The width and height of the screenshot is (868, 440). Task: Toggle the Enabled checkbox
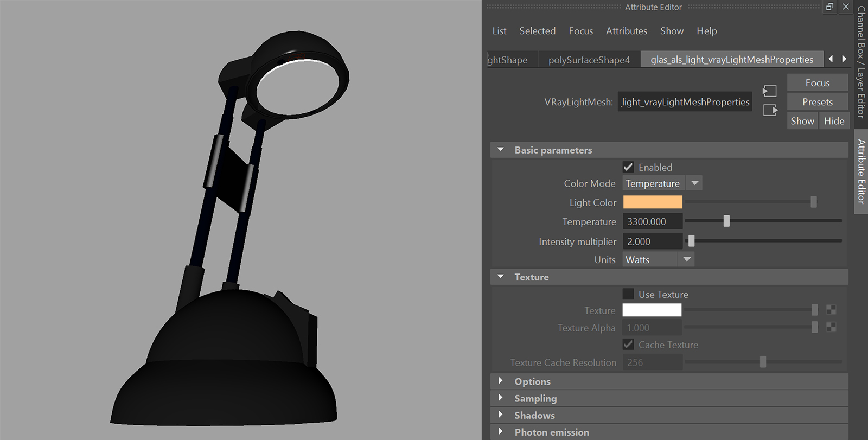pyautogui.click(x=628, y=167)
